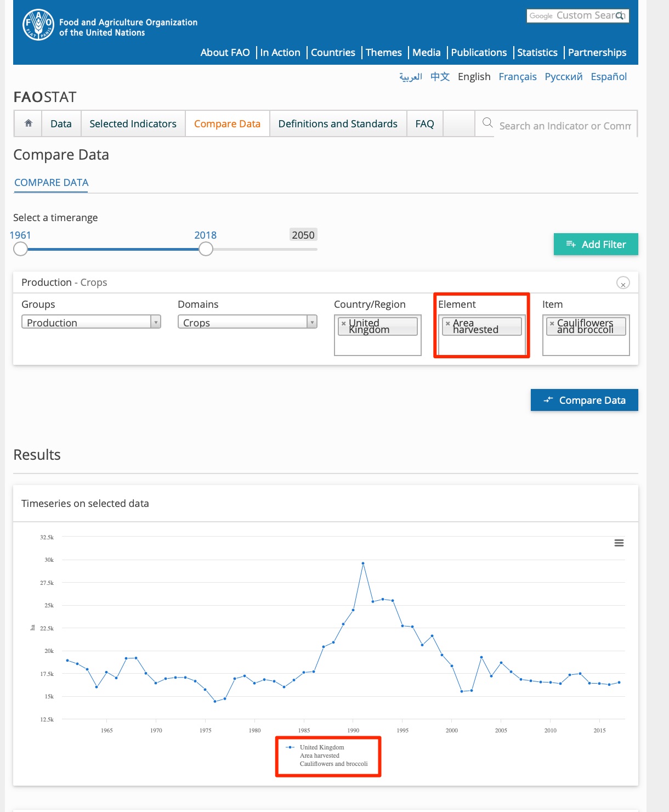Open the Country/Region selection box
This screenshot has height=812, width=669.
click(378, 335)
